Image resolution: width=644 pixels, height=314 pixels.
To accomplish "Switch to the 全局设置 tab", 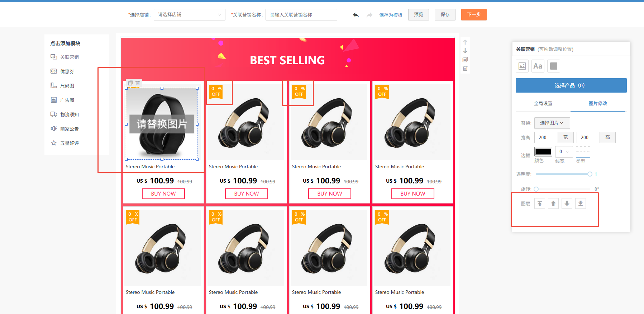I will tap(543, 103).
